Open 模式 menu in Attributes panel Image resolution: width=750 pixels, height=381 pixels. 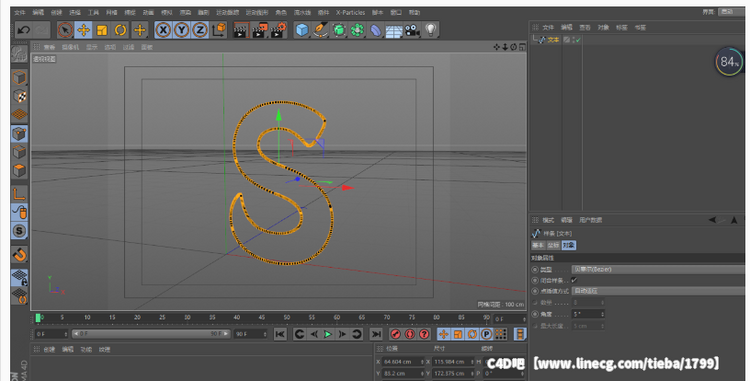tap(548, 220)
